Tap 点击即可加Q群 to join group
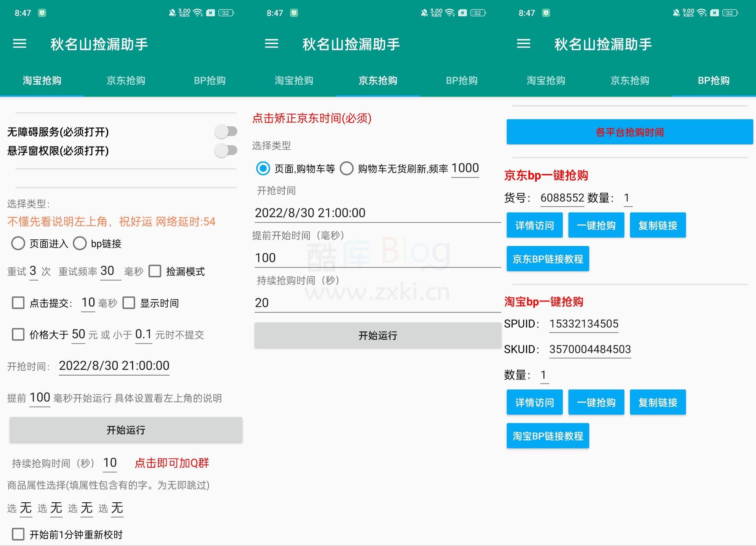 (173, 463)
